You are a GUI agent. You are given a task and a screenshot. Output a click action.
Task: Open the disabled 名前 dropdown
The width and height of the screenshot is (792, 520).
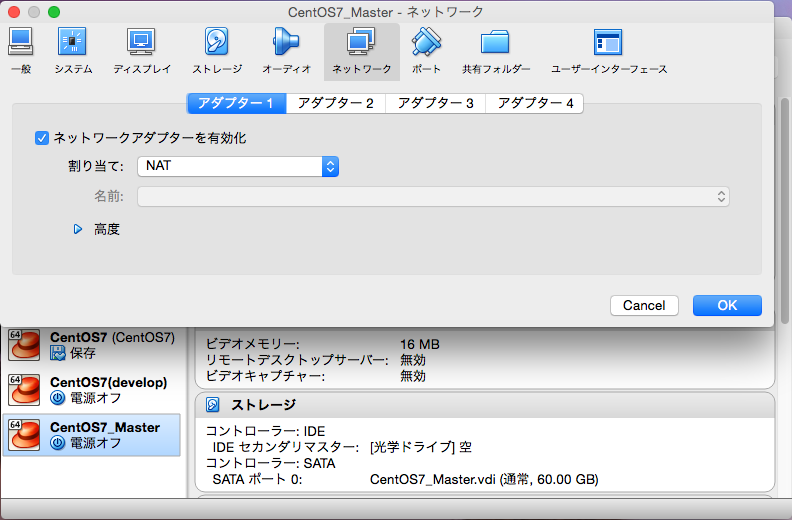[x=433, y=197]
